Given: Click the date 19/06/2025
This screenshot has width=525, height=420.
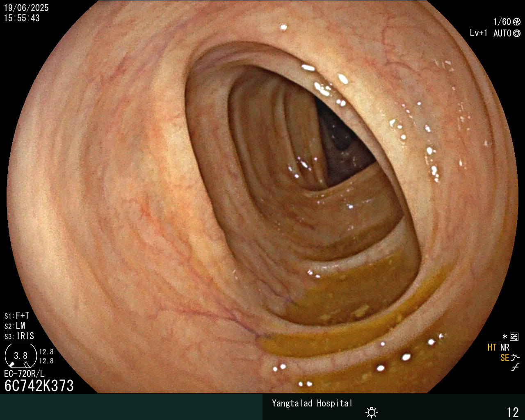Looking at the screenshot, I should pos(26,8).
